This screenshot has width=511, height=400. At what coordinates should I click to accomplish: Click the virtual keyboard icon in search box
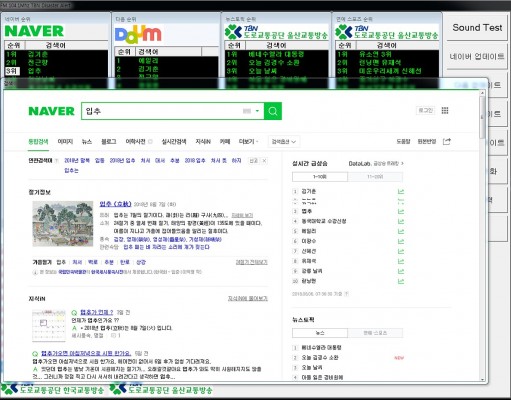click(247, 111)
